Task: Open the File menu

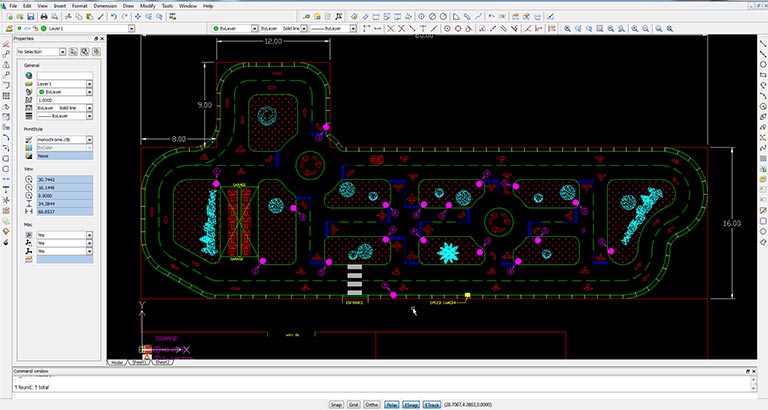Action: coord(13,6)
